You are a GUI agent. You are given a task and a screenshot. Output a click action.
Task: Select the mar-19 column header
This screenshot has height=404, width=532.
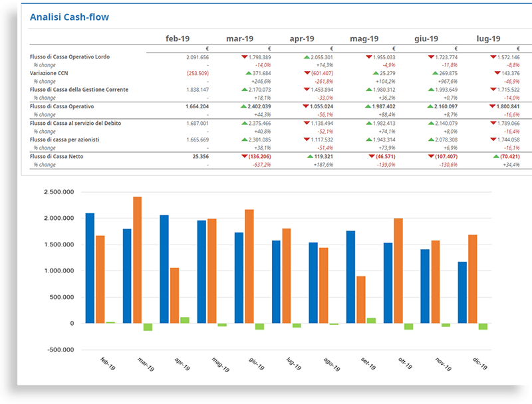point(240,39)
